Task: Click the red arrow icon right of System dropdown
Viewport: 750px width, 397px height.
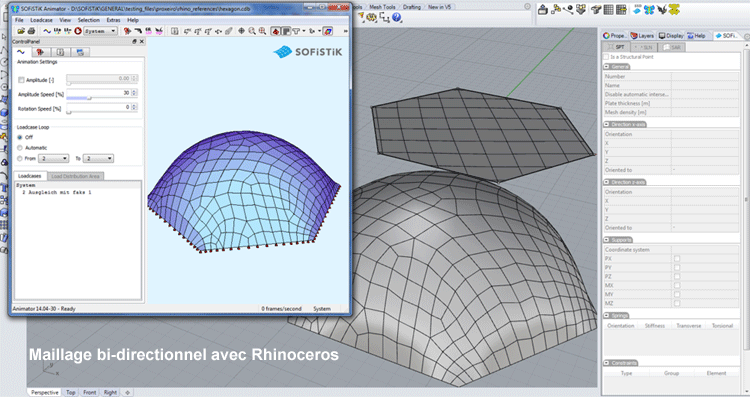Action: [x=127, y=31]
